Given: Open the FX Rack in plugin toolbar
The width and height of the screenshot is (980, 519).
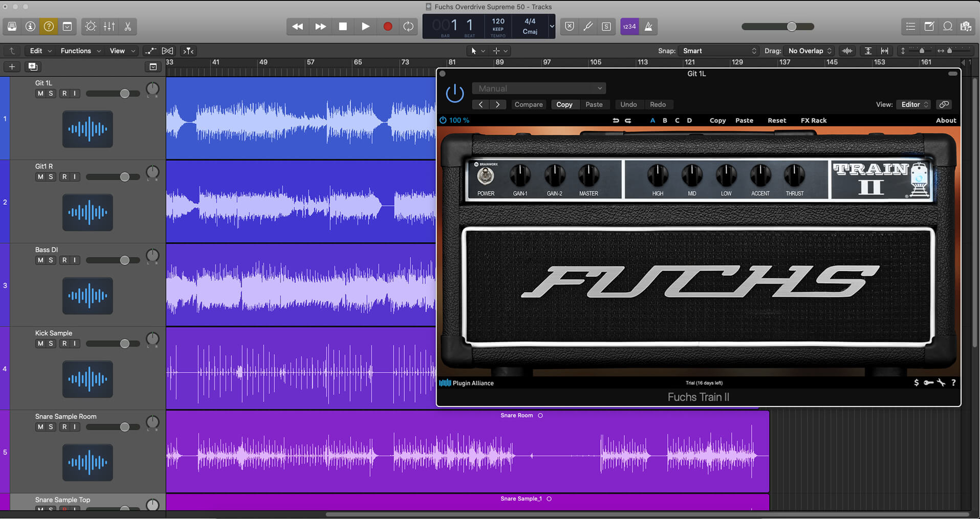Looking at the screenshot, I should coord(814,121).
